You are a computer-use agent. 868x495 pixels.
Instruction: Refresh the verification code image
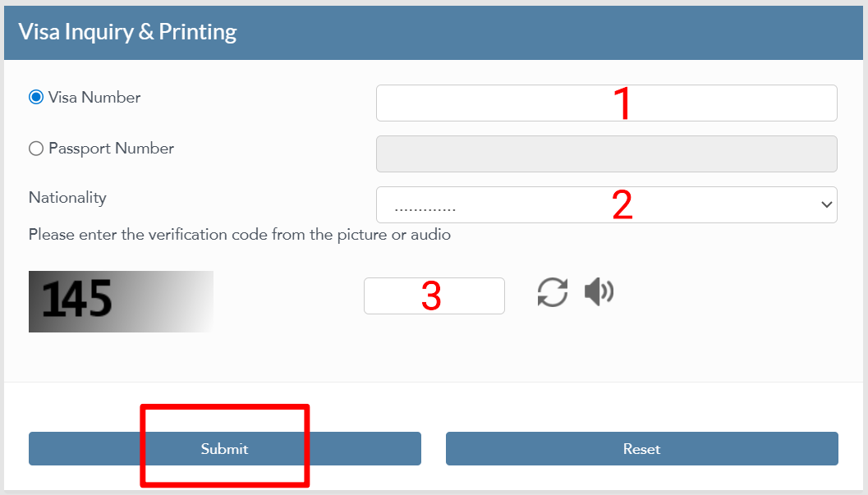click(x=553, y=292)
